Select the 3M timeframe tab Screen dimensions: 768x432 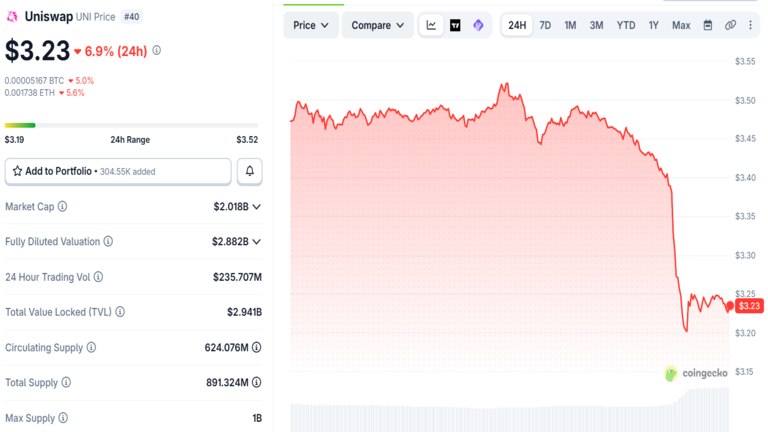coord(596,25)
